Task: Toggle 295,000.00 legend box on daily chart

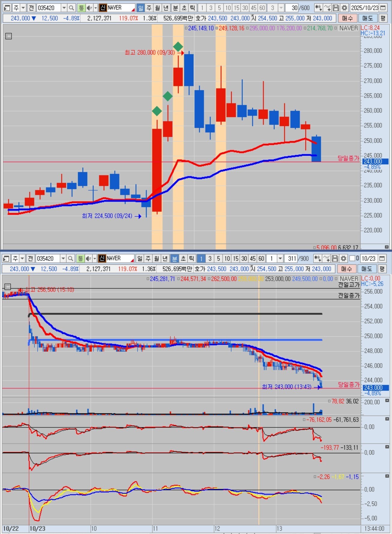Action: (247, 28)
